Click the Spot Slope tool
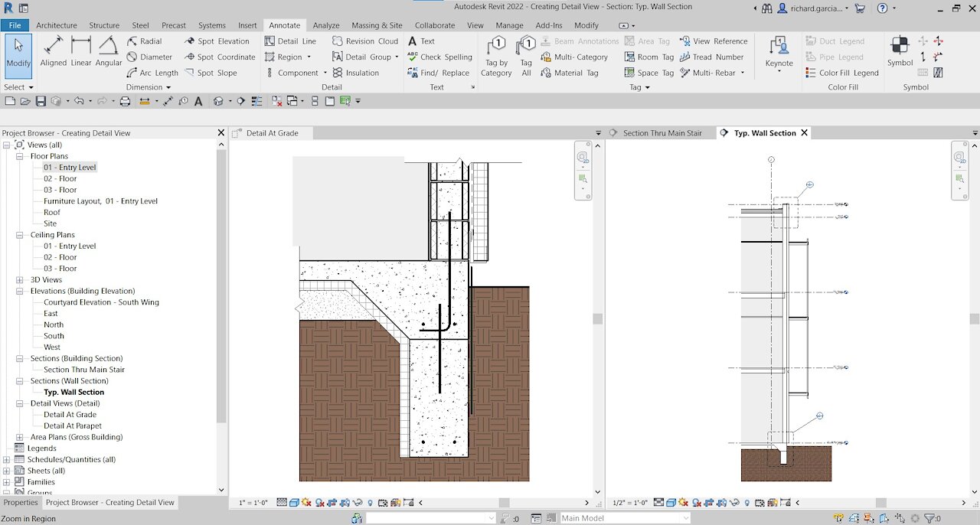Image resolution: width=980 pixels, height=525 pixels. [211, 73]
